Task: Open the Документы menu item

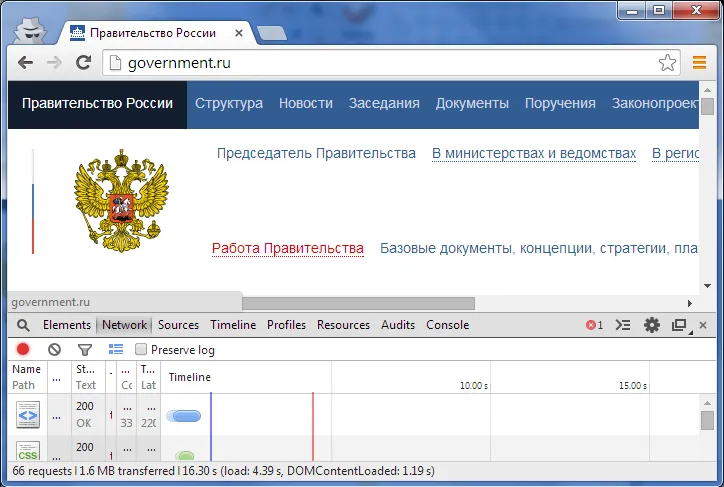Action: click(x=472, y=103)
